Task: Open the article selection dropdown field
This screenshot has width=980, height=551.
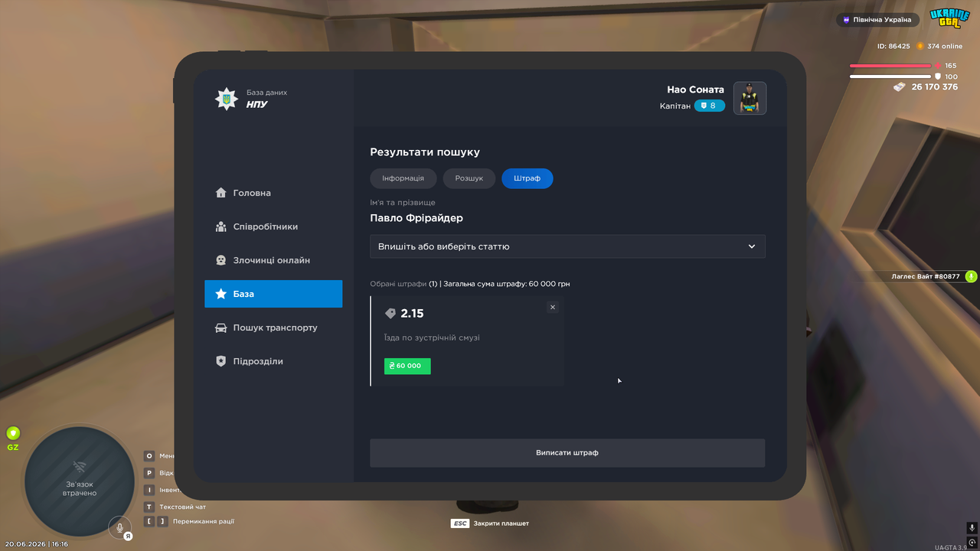Action: pyautogui.click(x=567, y=246)
